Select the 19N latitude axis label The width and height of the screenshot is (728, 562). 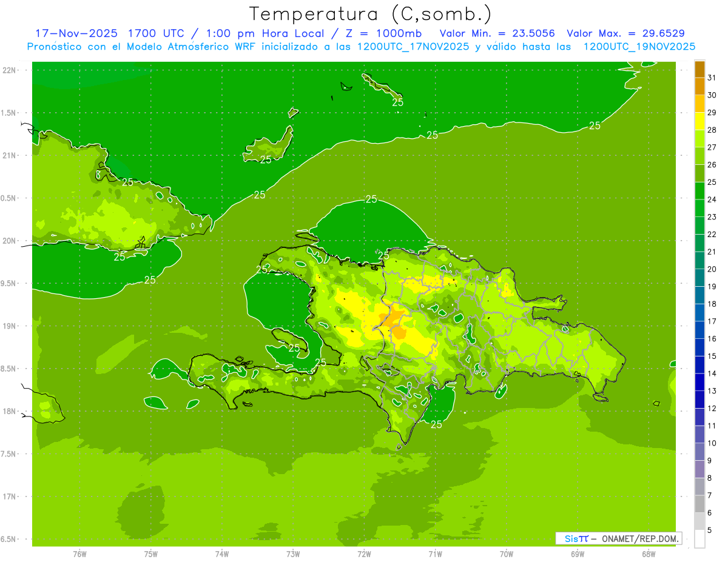[x=10, y=326]
